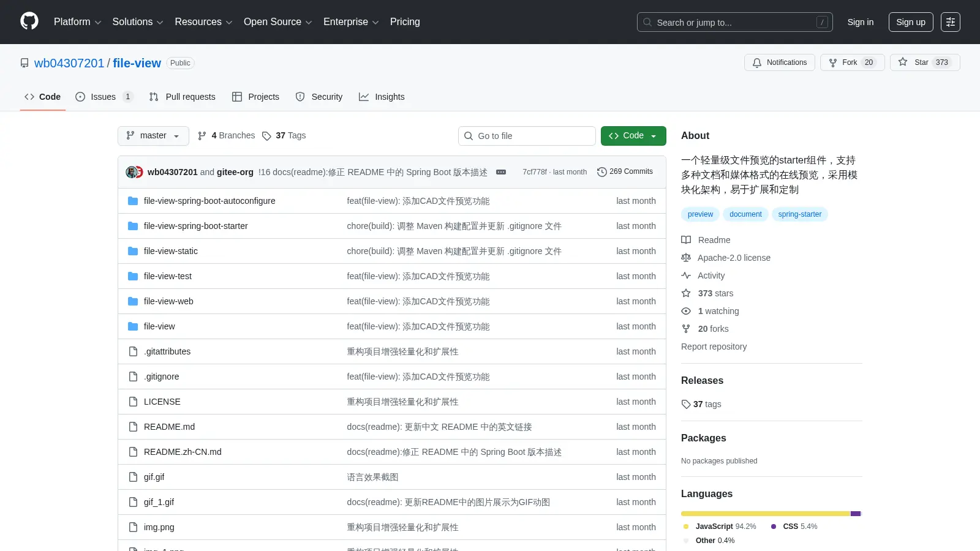Click the star icon beside 373 stars

pos(686,293)
